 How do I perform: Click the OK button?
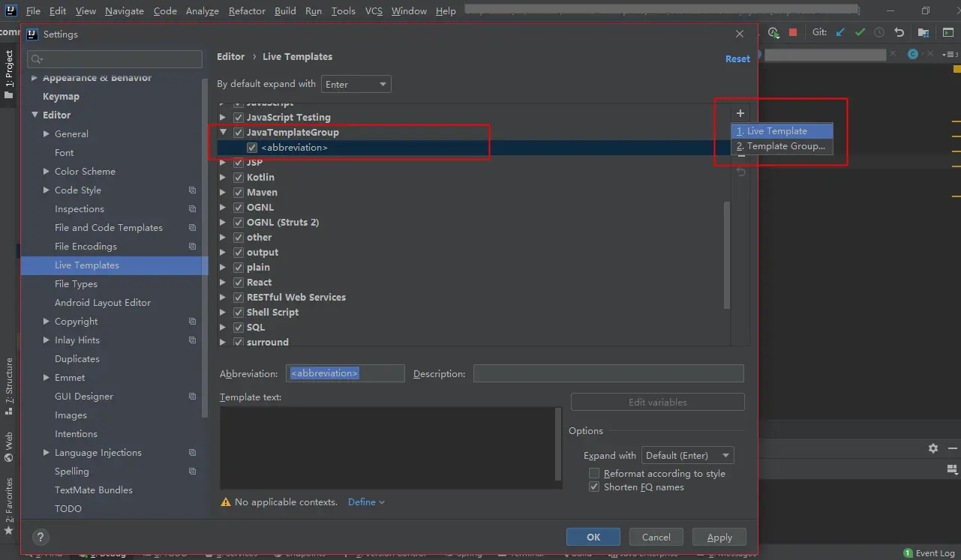tap(593, 537)
